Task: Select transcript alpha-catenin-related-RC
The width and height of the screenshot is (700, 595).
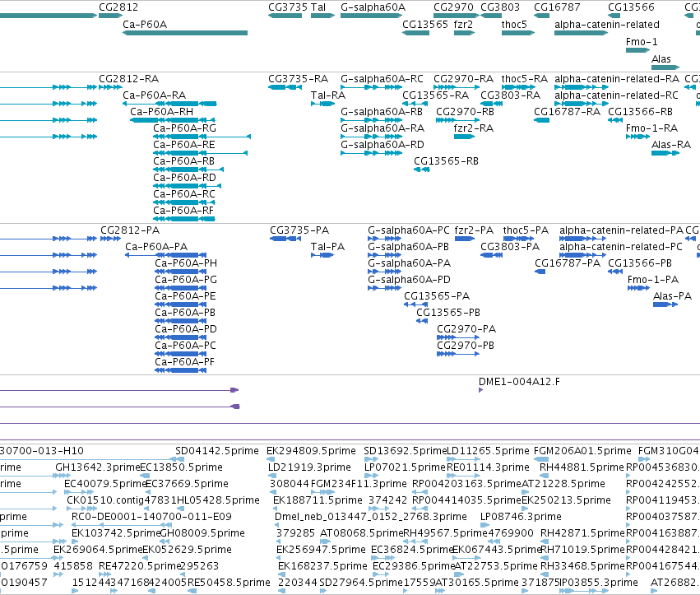Action: 616,95
